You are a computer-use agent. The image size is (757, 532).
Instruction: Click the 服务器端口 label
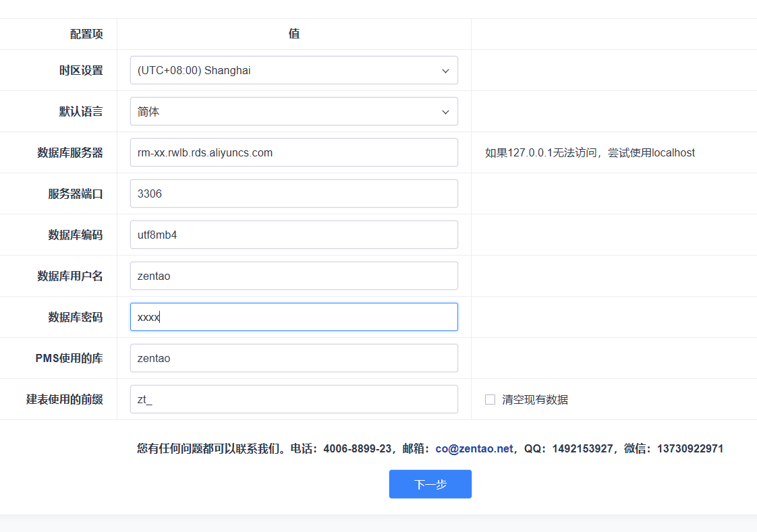[76, 194]
